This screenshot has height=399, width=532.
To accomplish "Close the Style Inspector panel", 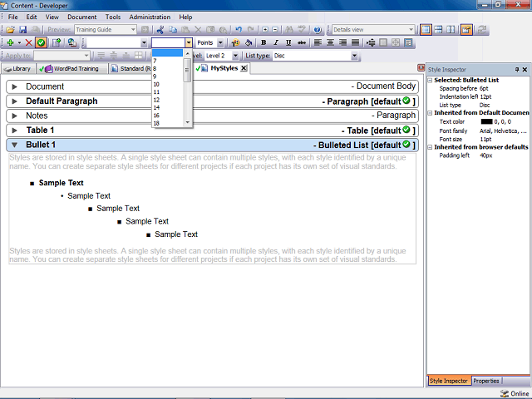I will [x=525, y=70].
